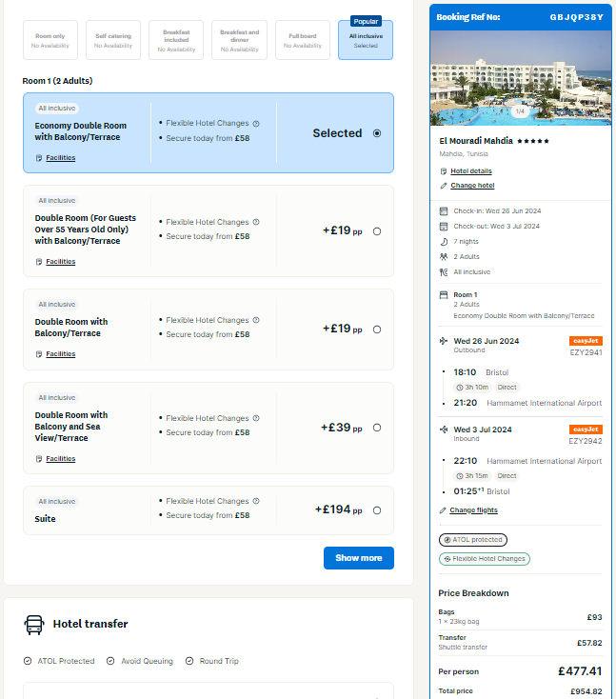Select the All inclusive board option
This screenshot has width=616, height=699.
point(366,40)
